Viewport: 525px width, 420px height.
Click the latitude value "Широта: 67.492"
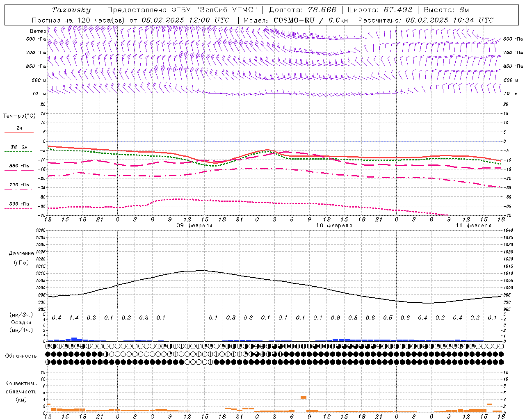pyautogui.click(x=380, y=10)
